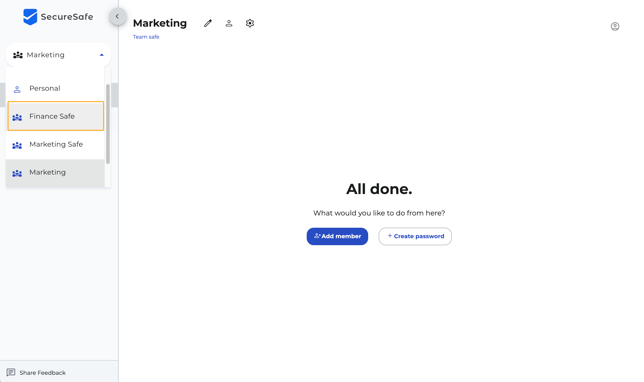The width and height of the screenshot is (644, 382).
Task: Click the dropdown caret arrow next to Marketing
Action: 101,55
